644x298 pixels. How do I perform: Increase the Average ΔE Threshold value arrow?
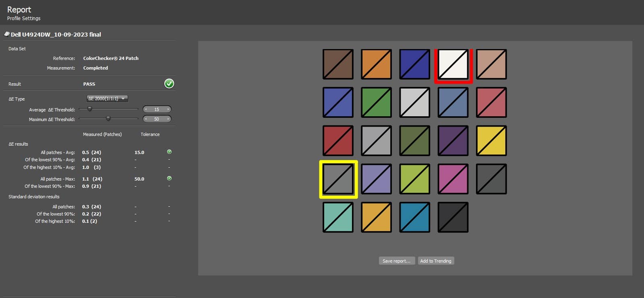[168, 109]
